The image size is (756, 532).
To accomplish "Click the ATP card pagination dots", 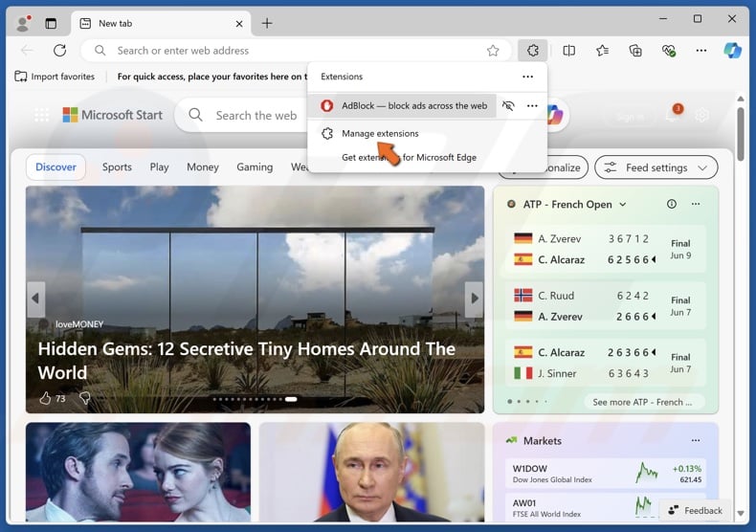I will point(527,402).
